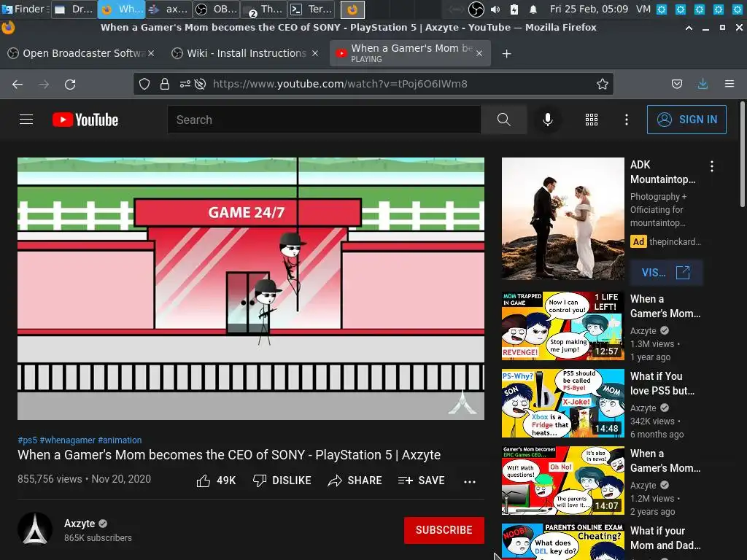
Task: Open the Axzyte channel name link
Action: coord(80,524)
